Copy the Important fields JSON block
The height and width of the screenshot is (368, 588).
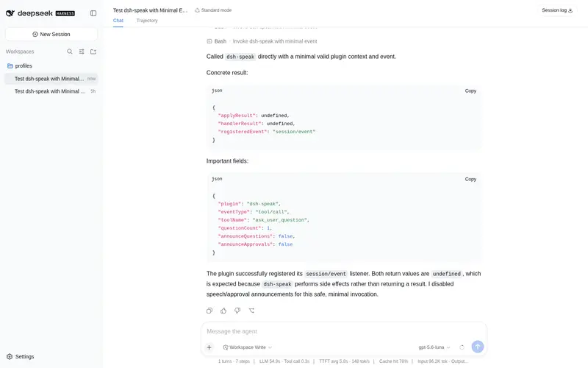[x=470, y=179]
